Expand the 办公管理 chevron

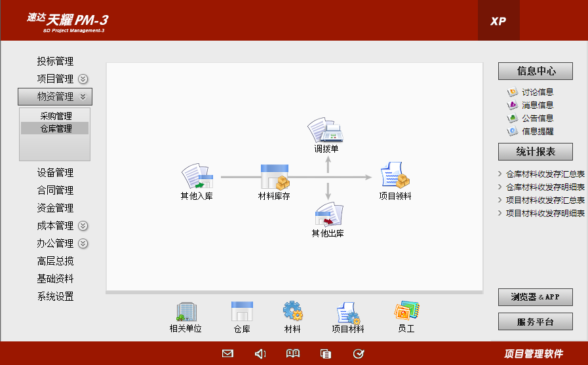[83, 244]
